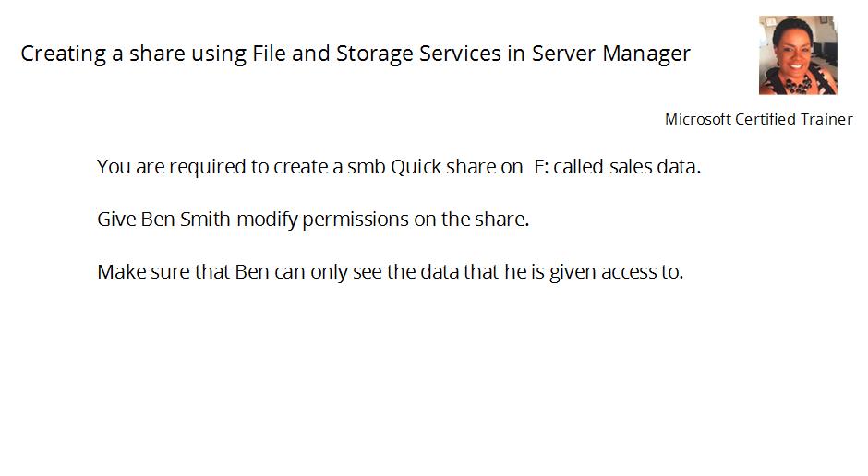Screen dimensions: 868x476
Task: Click the words 'given access to' in last sentence
Action: pyautogui.click(x=616, y=272)
